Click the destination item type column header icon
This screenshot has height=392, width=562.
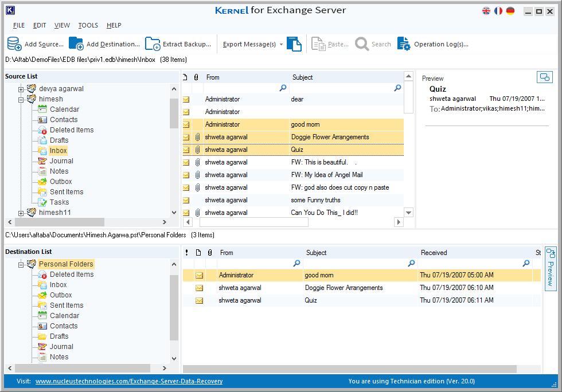pyautogui.click(x=198, y=253)
